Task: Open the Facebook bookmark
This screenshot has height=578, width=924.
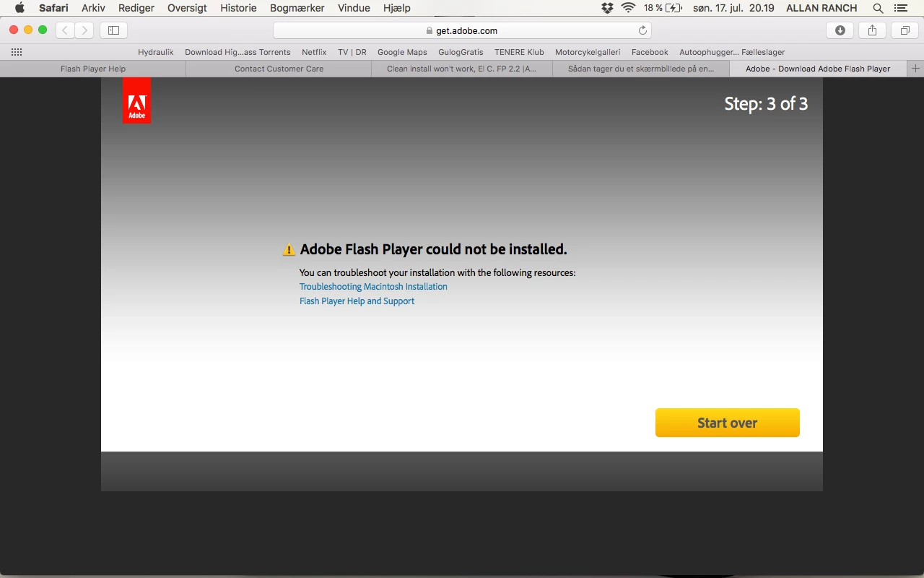Action: point(650,52)
